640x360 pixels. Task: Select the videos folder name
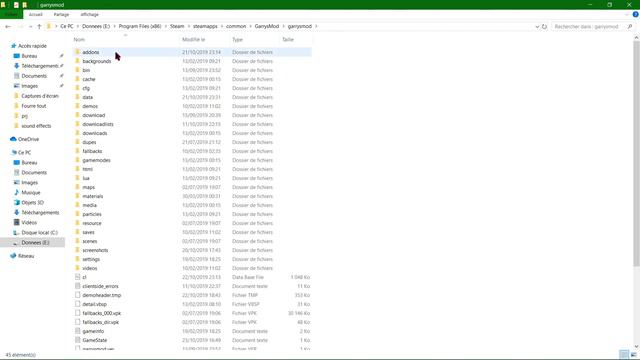tap(90, 268)
